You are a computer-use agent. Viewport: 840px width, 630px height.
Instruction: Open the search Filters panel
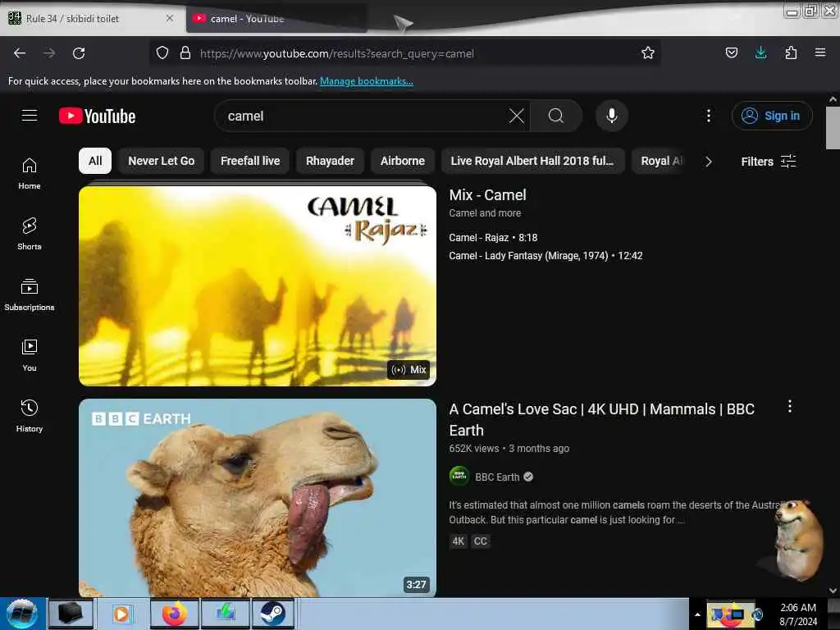tap(768, 162)
